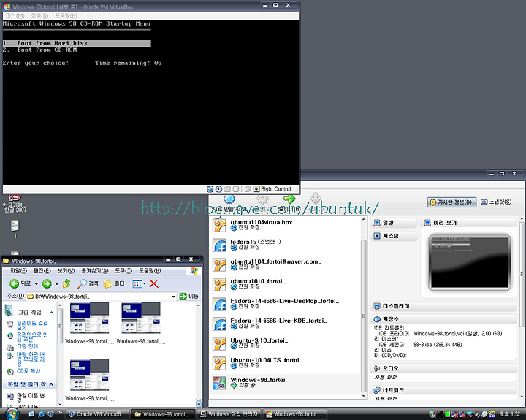
Task: Click the optical disc icon in VM status bar
Action: click(x=218, y=189)
